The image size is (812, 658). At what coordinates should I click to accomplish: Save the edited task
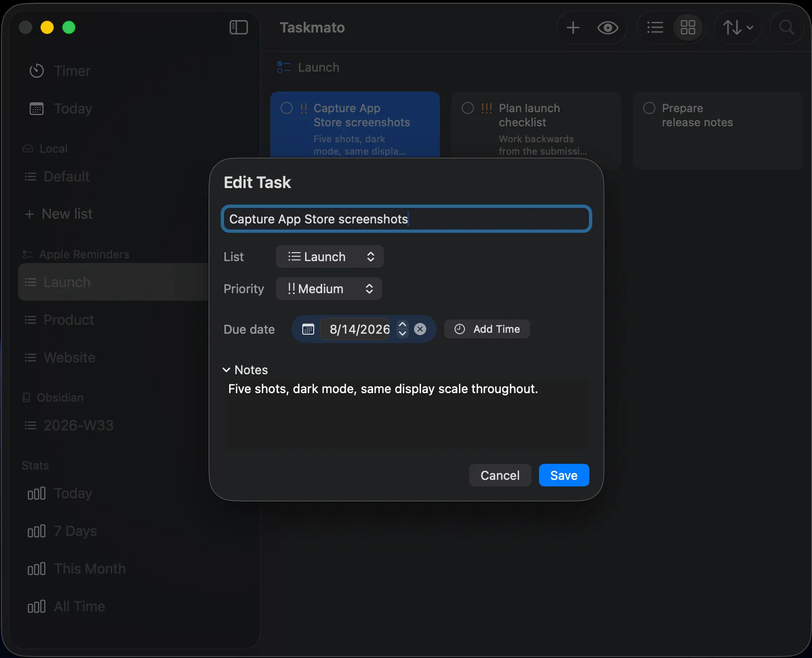(564, 475)
